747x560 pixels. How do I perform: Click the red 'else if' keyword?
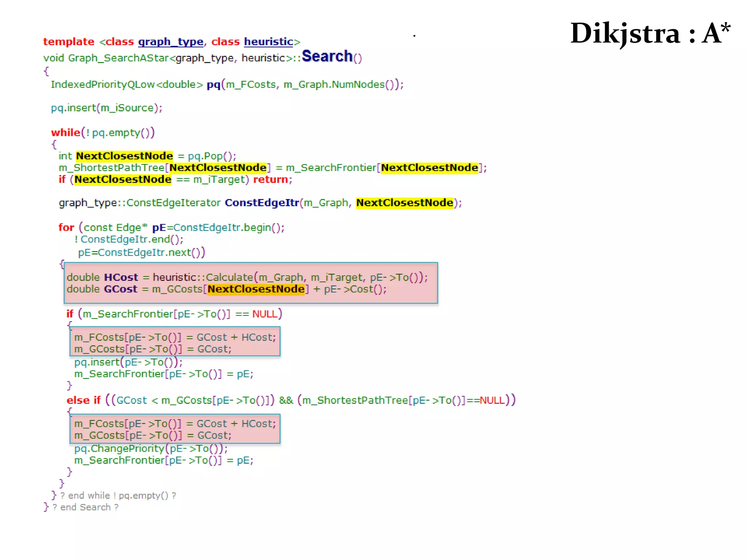(83, 400)
